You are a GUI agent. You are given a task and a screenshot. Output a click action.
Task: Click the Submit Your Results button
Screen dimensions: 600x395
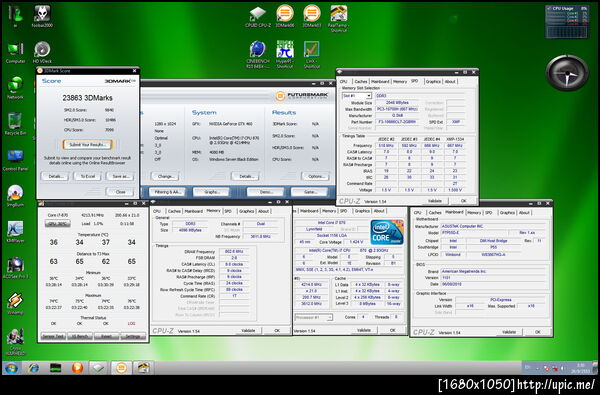88,145
